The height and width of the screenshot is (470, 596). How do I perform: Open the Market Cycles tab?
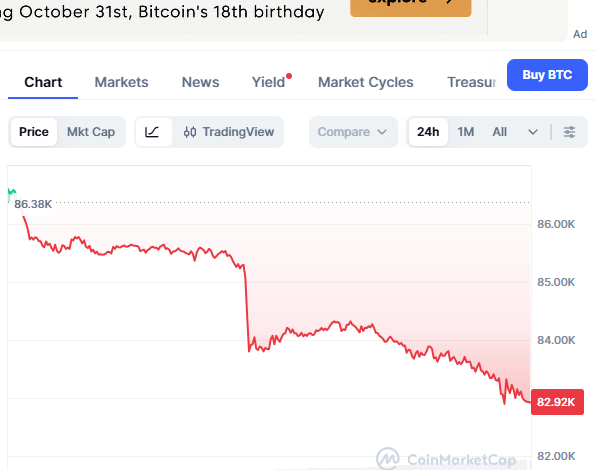[365, 82]
